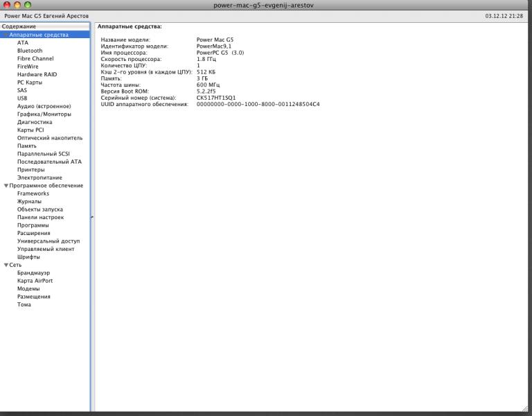Open the Тома entry

[24, 304]
